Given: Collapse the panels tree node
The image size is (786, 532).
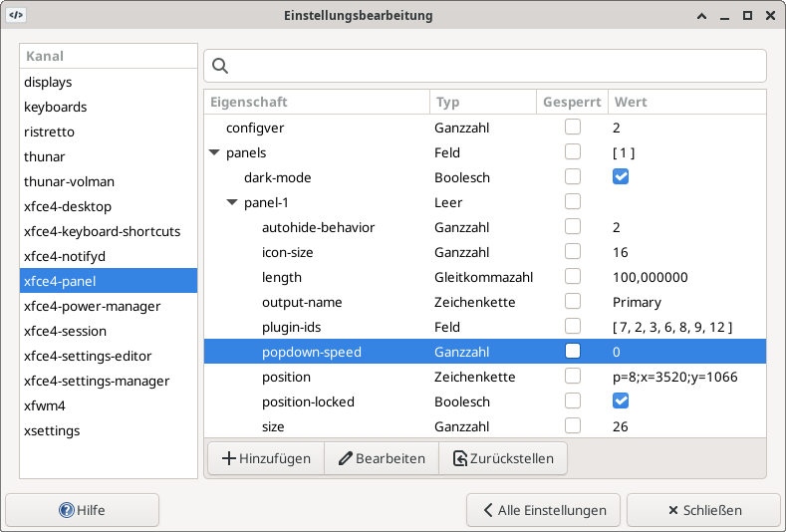Looking at the screenshot, I should coord(214,153).
